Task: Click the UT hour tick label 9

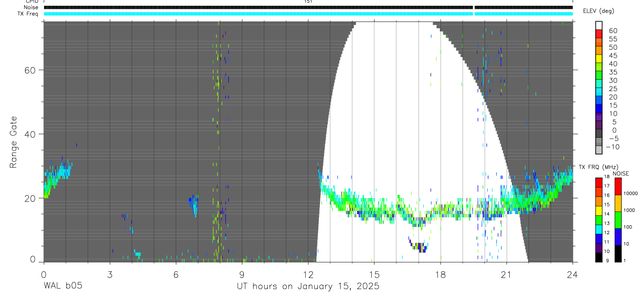Action: point(242,274)
